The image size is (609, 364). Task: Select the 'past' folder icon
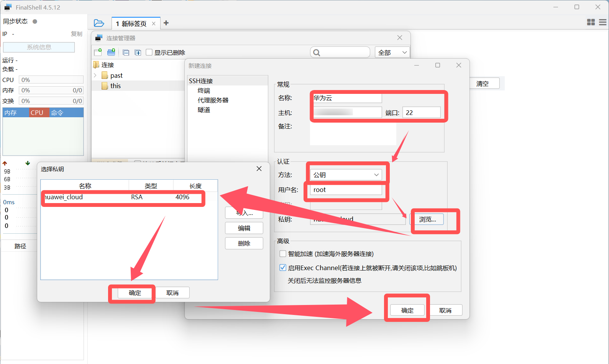click(x=105, y=75)
